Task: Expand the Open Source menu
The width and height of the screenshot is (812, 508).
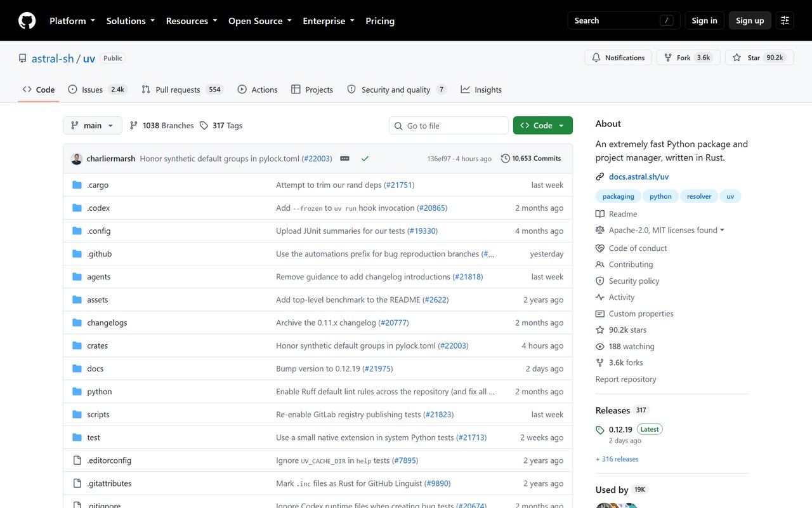Action: pos(260,20)
